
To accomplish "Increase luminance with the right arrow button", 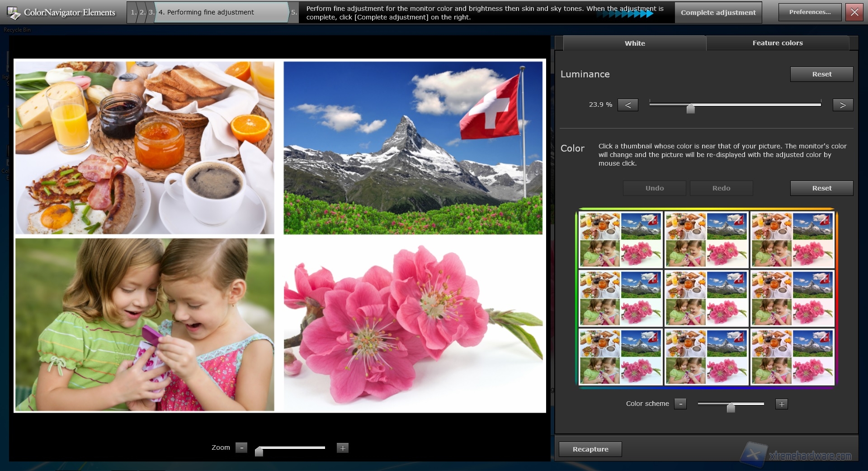I will tap(842, 105).
